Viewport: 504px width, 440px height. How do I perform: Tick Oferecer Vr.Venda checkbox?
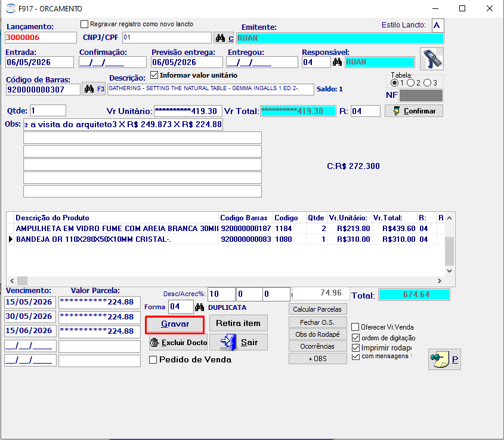click(x=355, y=327)
